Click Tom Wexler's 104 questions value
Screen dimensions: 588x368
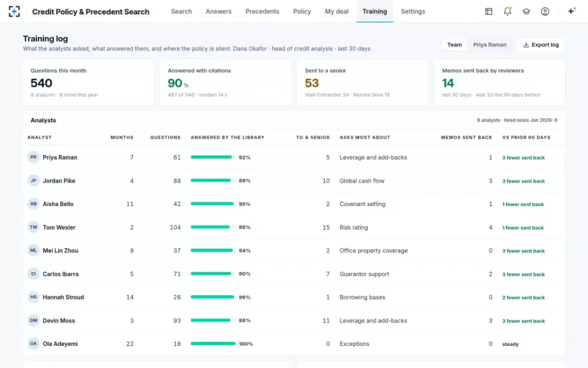point(175,227)
